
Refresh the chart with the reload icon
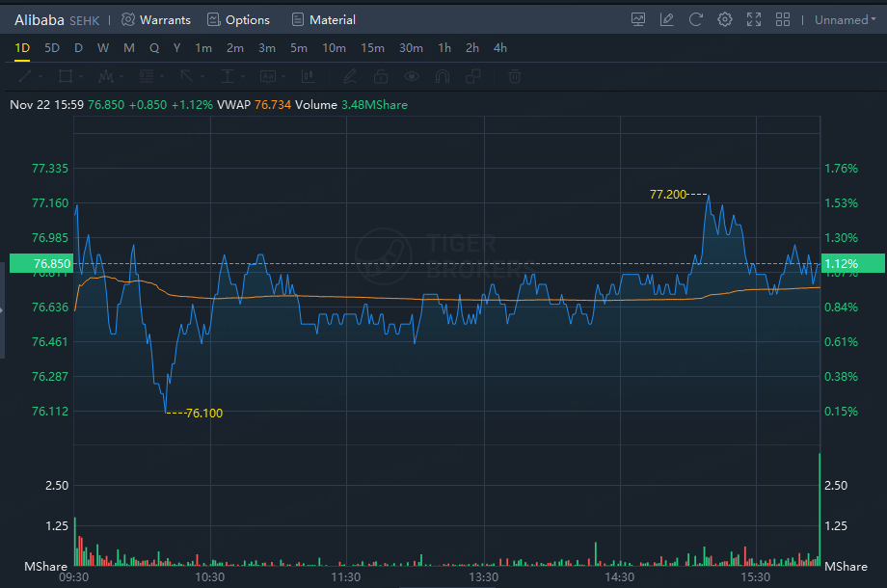click(696, 20)
